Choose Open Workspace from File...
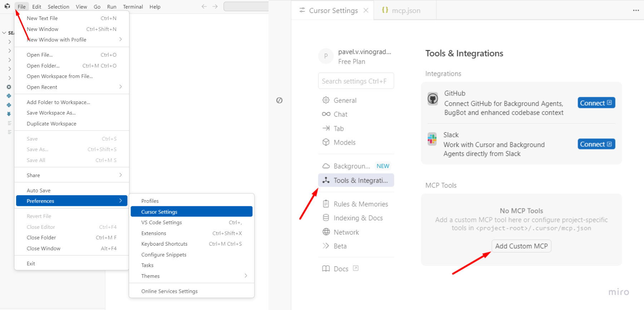 coord(72,76)
